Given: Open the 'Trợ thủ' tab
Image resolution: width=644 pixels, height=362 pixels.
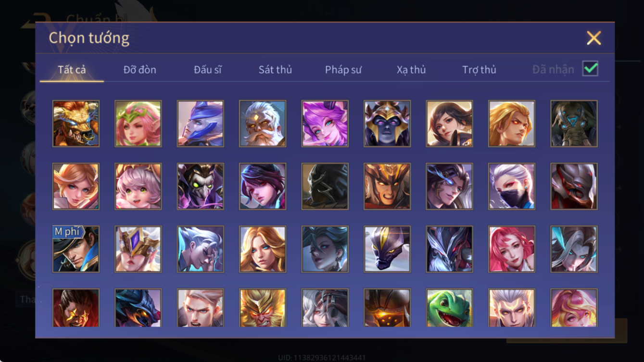Looking at the screenshot, I should (x=479, y=70).
